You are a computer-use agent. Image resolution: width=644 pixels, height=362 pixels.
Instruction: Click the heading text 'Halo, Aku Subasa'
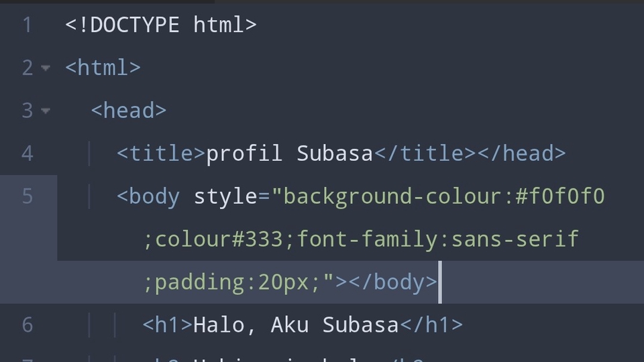(x=296, y=325)
